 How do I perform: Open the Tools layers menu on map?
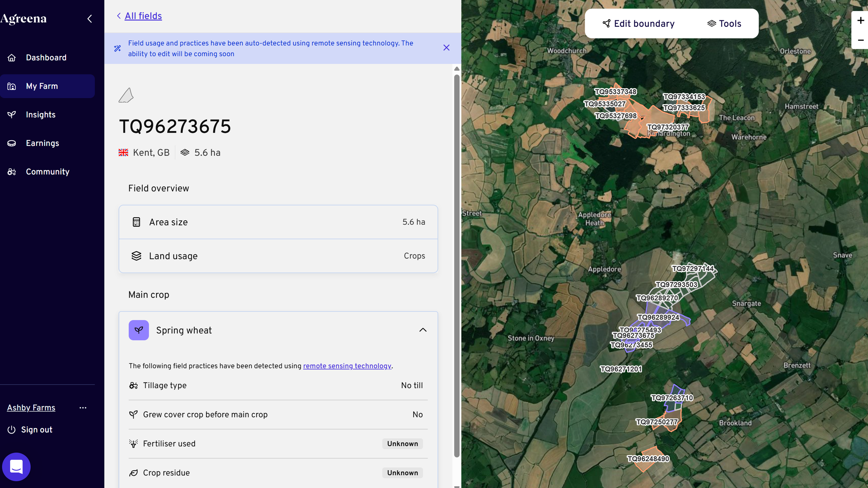724,23
